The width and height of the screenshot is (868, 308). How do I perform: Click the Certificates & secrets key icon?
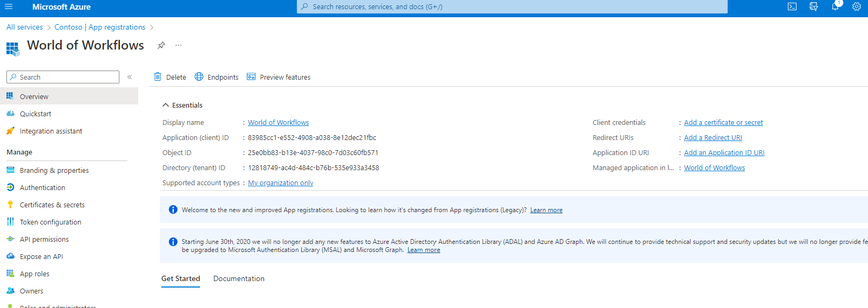pos(10,205)
